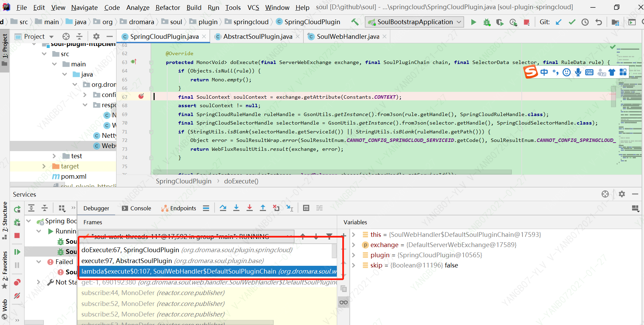This screenshot has width=644, height=325.
Task: Run SoulBootstrapApplication with the green play icon
Action: click(x=473, y=22)
